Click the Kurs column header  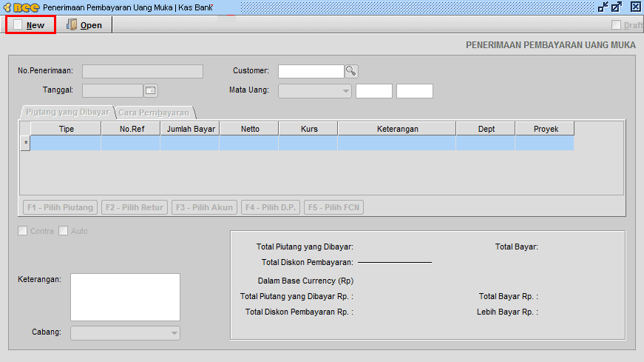tap(309, 129)
